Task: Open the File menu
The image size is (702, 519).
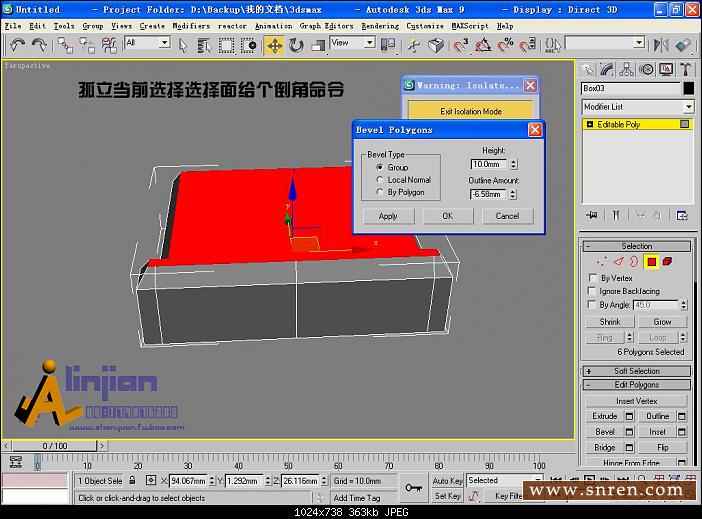Action: pos(13,26)
